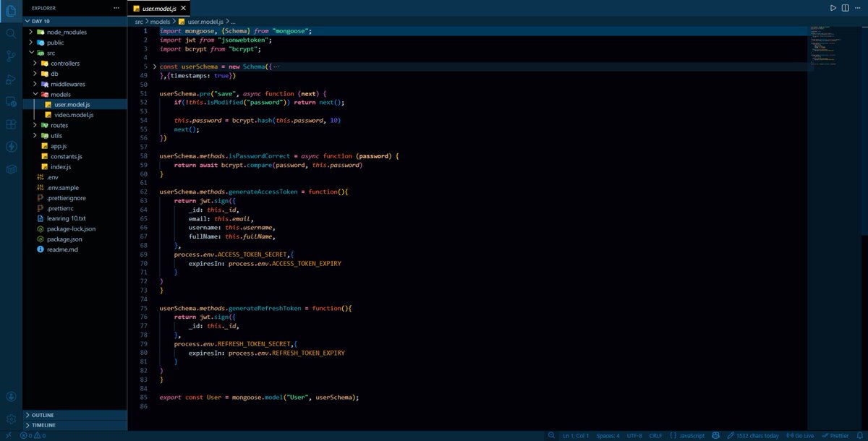This screenshot has height=441, width=868.
Task: Click the Copilot icon in status bar
Action: [x=715, y=436]
